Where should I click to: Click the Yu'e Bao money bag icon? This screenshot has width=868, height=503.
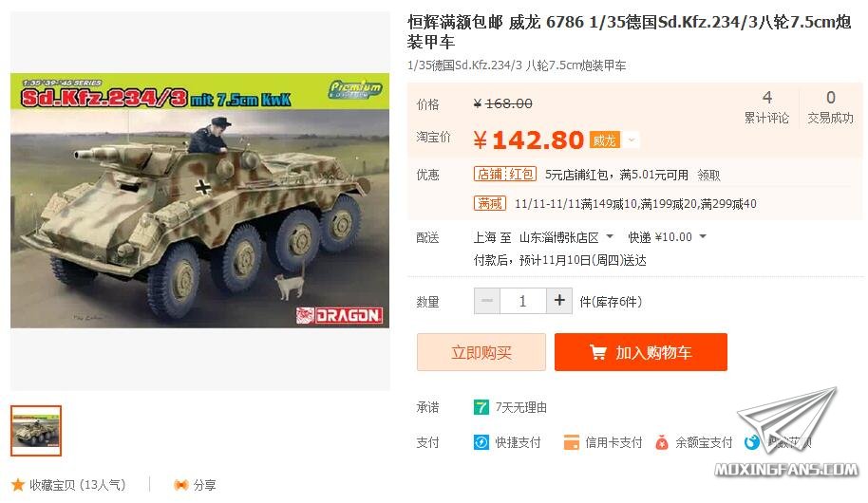tap(662, 442)
